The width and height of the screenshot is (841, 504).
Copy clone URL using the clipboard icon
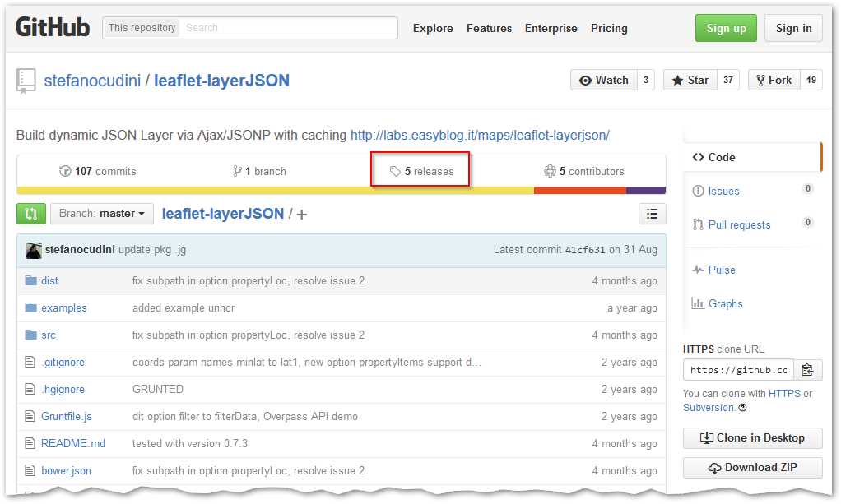(x=808, y=369)
